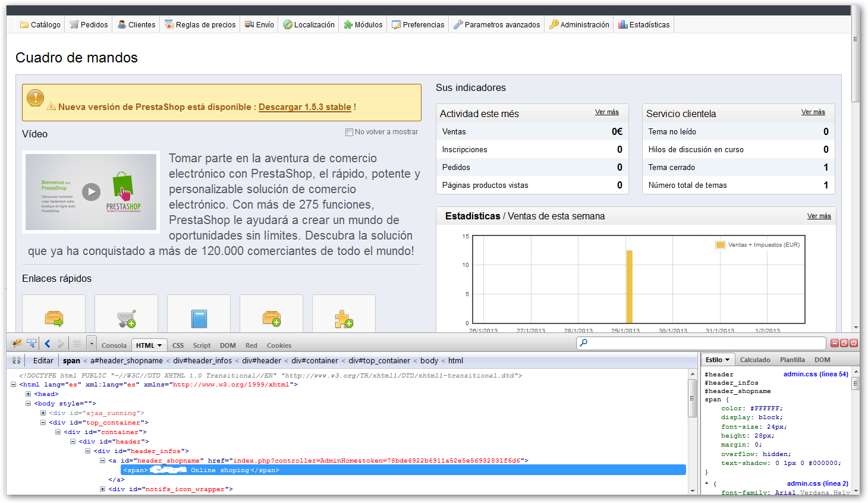Click the Parametros avanzados wrench icon
Screen dimensions: 868x503
point(458,24)
